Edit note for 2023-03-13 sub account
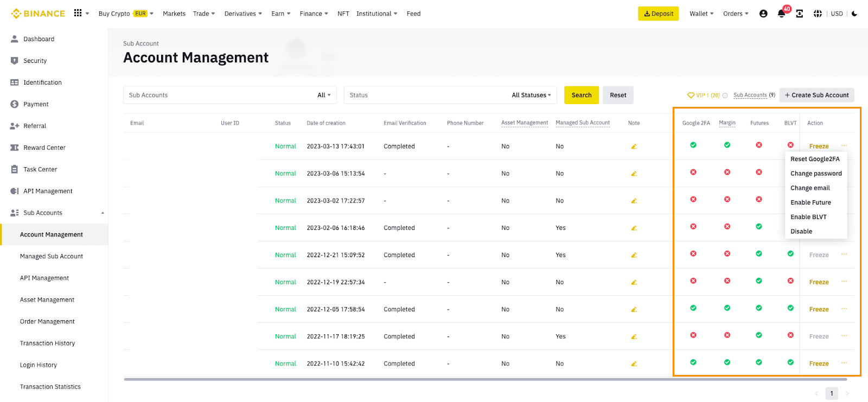Viewport: 868px width, 402px height. [634, 146]
